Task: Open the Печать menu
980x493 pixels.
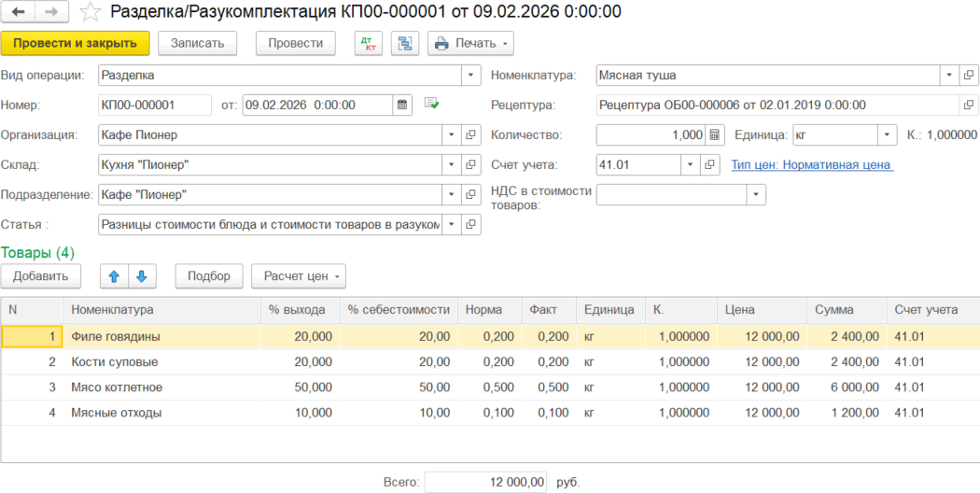Action: (470, 43)
